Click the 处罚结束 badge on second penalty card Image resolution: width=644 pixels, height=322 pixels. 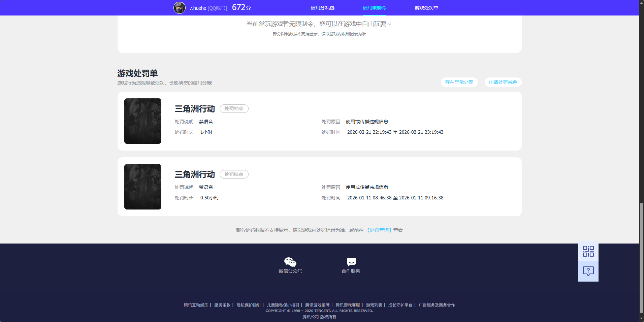tap(234, 174)
